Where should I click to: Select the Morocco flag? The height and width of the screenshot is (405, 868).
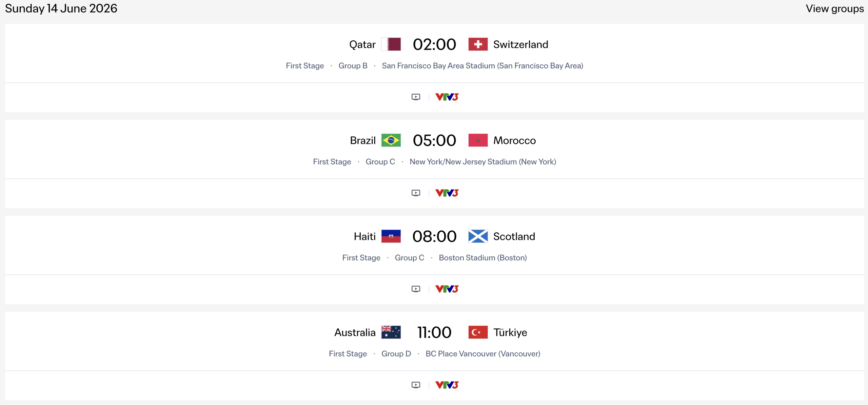pyautogui.click(x=478, y=140)
